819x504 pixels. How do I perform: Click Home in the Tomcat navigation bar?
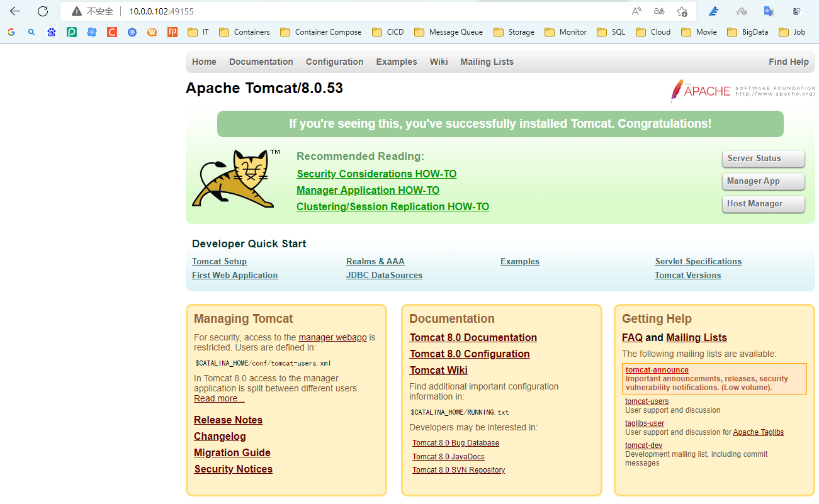204,62
